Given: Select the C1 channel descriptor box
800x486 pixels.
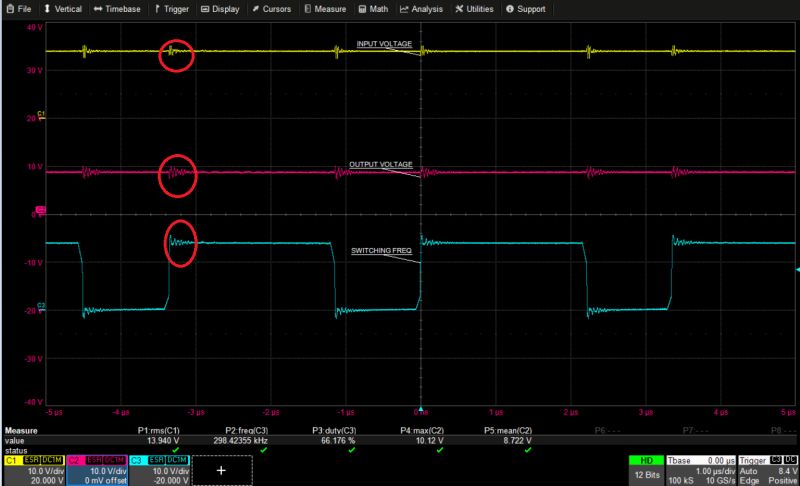Looking at the screenshot, I should (x=34, y=470).
